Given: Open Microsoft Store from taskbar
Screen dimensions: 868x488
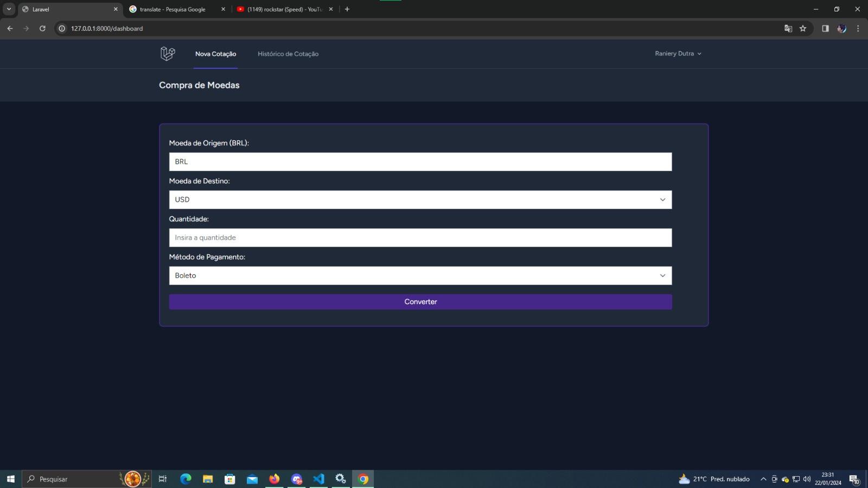Looking at the screenshot, I should [x=230, y=479].
